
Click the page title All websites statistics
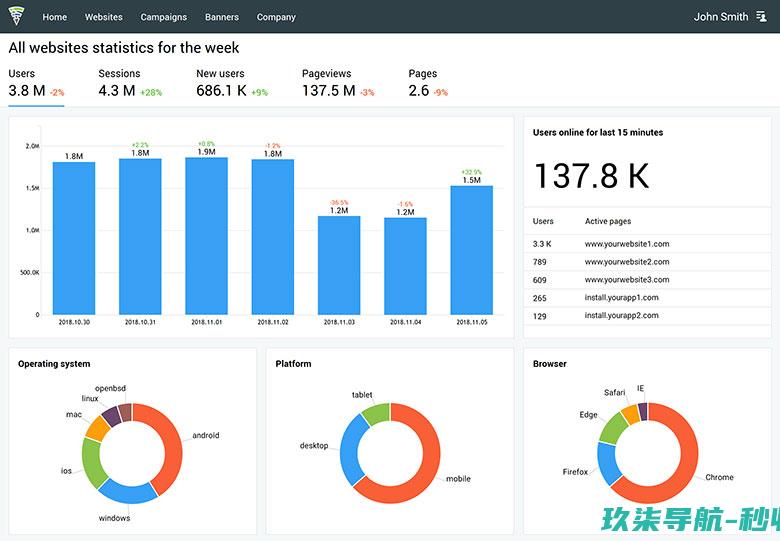point(124,48)
